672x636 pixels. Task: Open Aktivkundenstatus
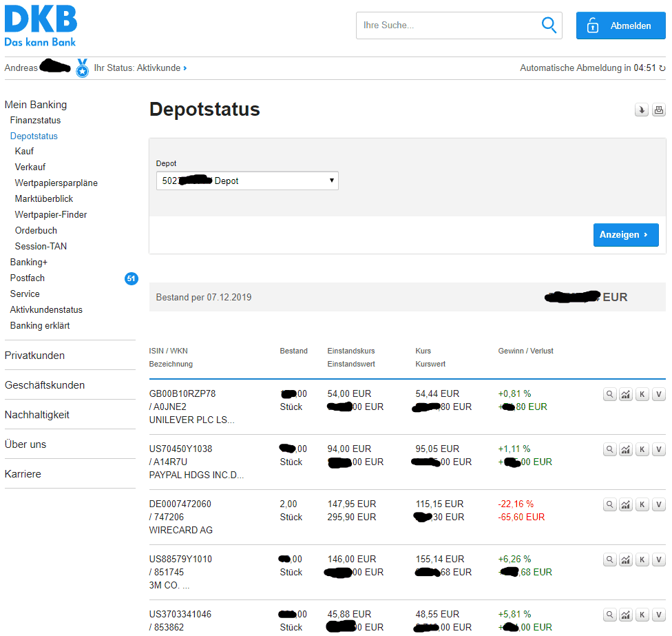coord(46,309)
